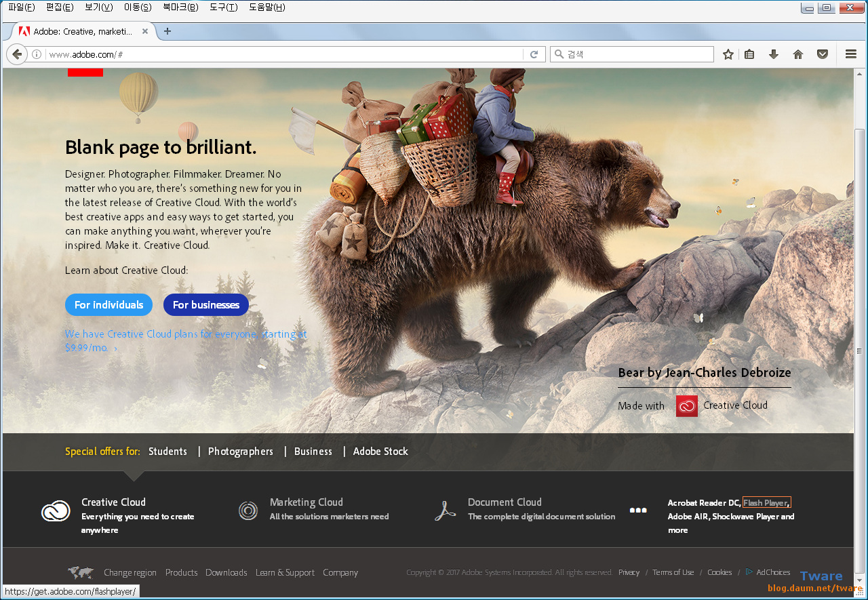Open the 보기(V) menu

coord(99,7)
